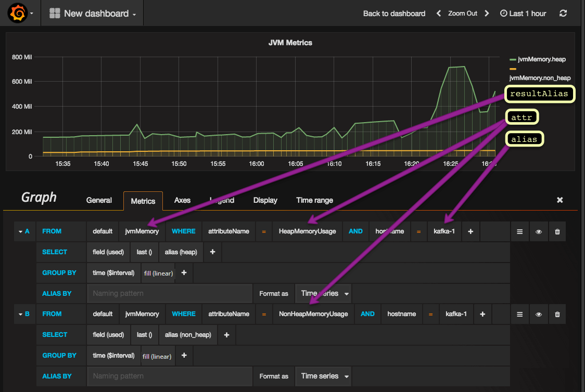Click time ($interval) in query B GROUP BY
Image resolution: width=585 pixels, height=392 pixels.
click(x=113, y=356)
